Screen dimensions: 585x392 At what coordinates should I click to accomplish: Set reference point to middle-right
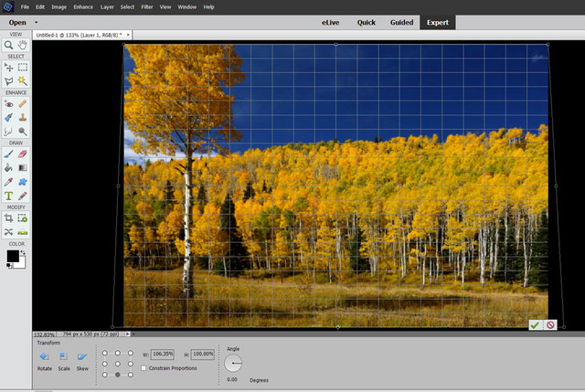pyautogui.click(x=131, y=364)
